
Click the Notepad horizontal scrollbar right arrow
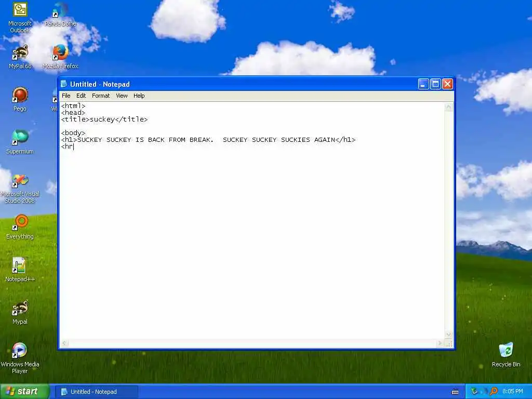click(x=440, y=343)
